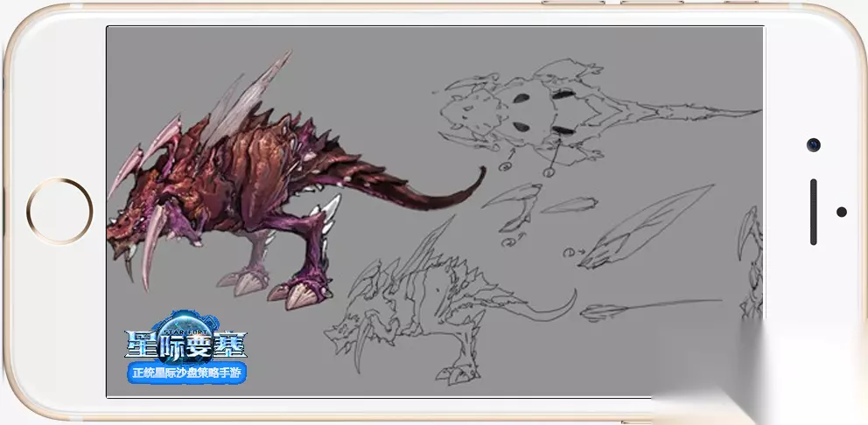Tap the side-view line sketch of the creature
The image size is (868, 425).
(x=450, y=302)
